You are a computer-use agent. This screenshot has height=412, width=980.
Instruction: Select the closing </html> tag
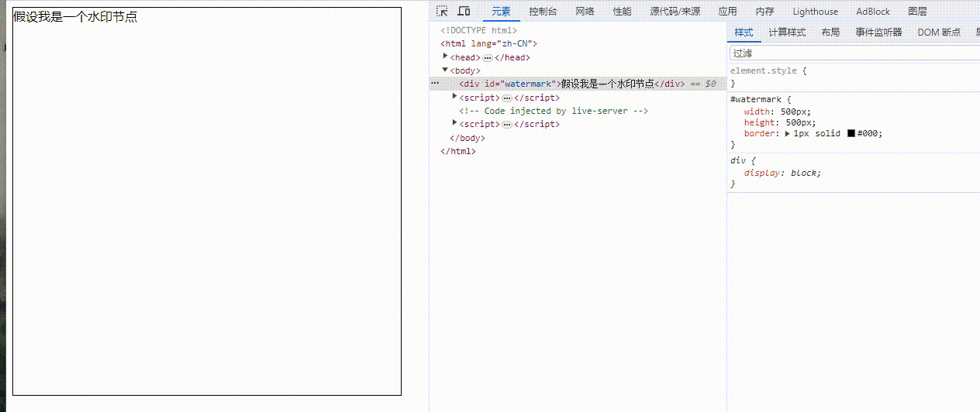pyautogui.click(x=458, y=151)
